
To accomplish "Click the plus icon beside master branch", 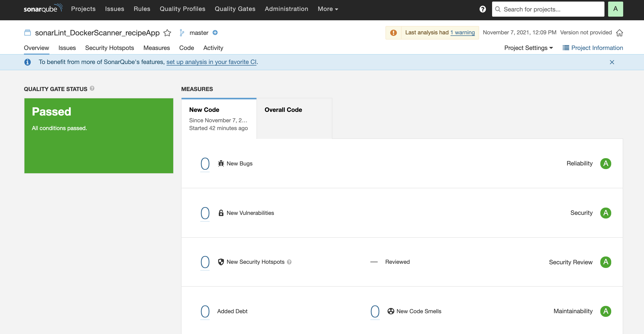I will click(215, 33).
